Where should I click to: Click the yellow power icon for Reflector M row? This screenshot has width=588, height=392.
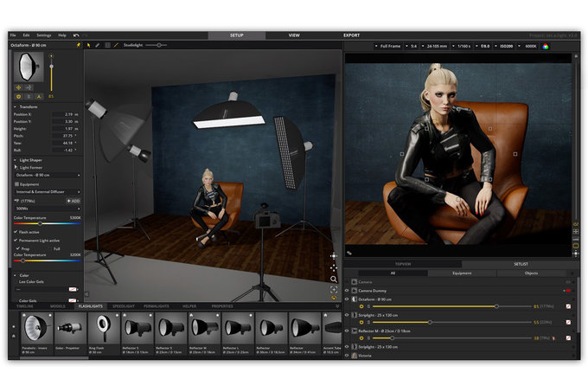[x=361, y=338]
